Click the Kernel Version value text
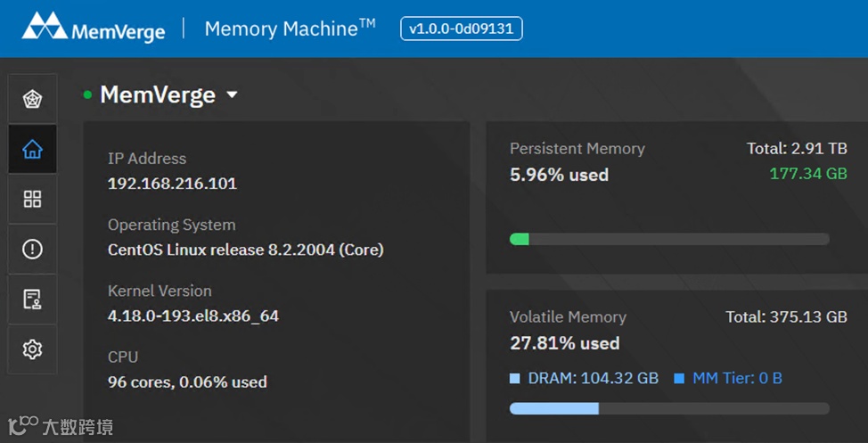Image resolution: width=868 pixels, height=443 pixels. pos(193,316)
